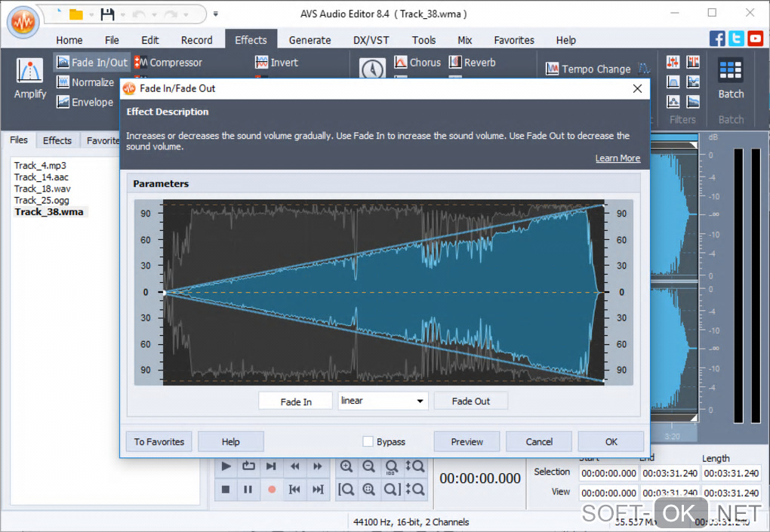The width and height of the screenshot is (770, 532).
Task: Select Track_14.aac in the Files list
Action: coord(42,177)
